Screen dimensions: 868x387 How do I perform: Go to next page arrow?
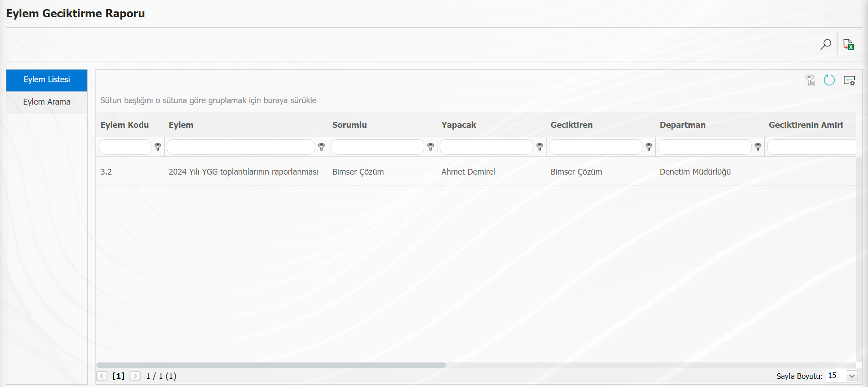[x=135, y=376]
